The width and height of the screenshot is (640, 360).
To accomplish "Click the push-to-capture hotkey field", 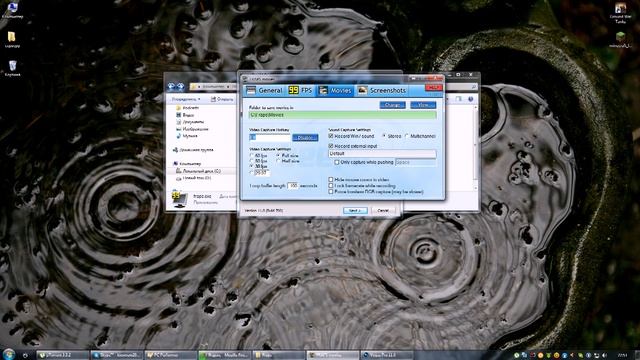I will (415, 162).
